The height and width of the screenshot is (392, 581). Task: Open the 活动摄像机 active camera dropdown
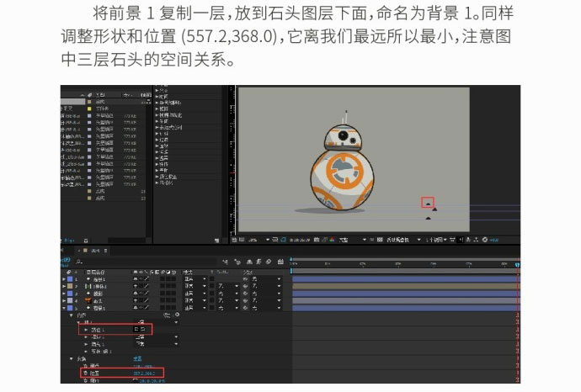pos(403,240)
